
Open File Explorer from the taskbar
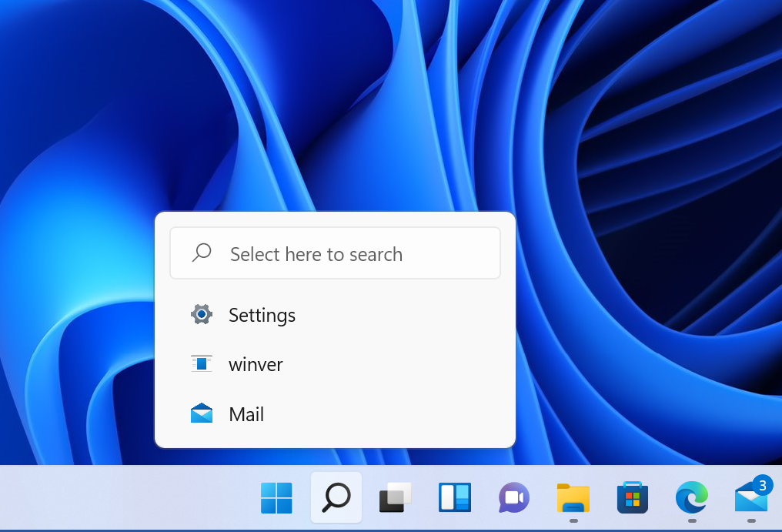click(x=572, y=498)
